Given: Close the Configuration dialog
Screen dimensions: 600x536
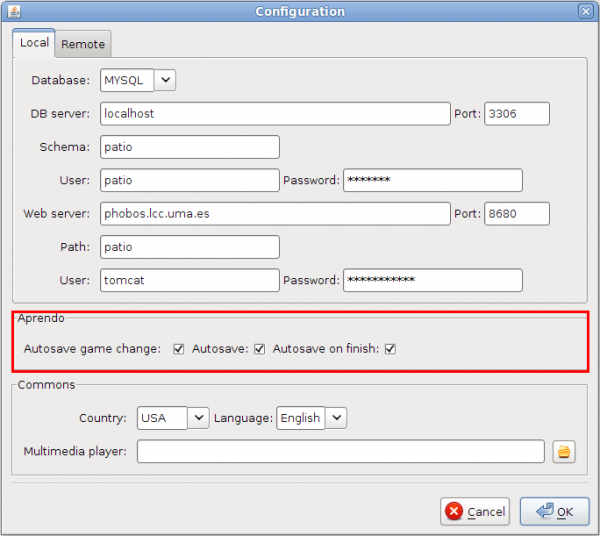Looking at the screenshot, I should pyautogui.click(x=585, y=11).
